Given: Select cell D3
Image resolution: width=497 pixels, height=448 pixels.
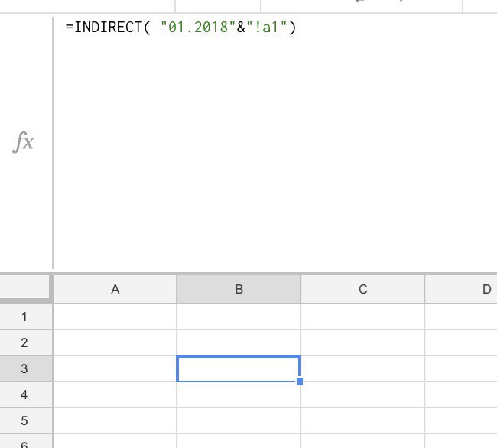Looking at the screenshot, I should [461, 368].
